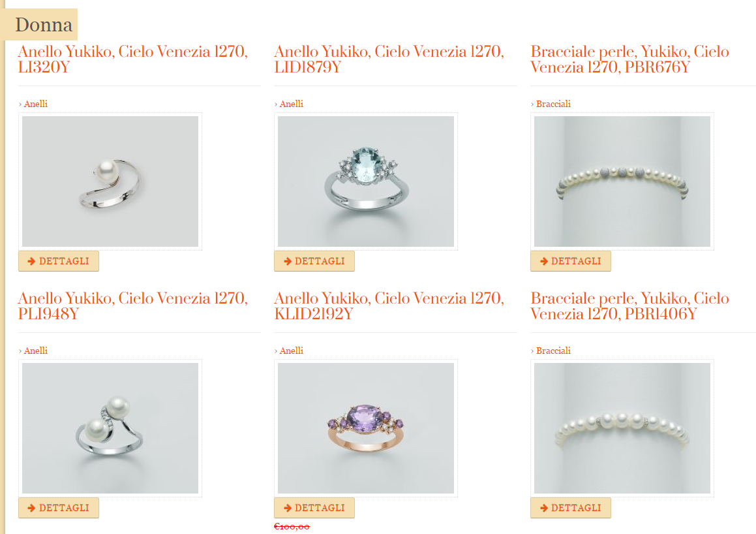Open details for ring LI320Y
This screenshot has height=534, width=756.
(59, 261)
